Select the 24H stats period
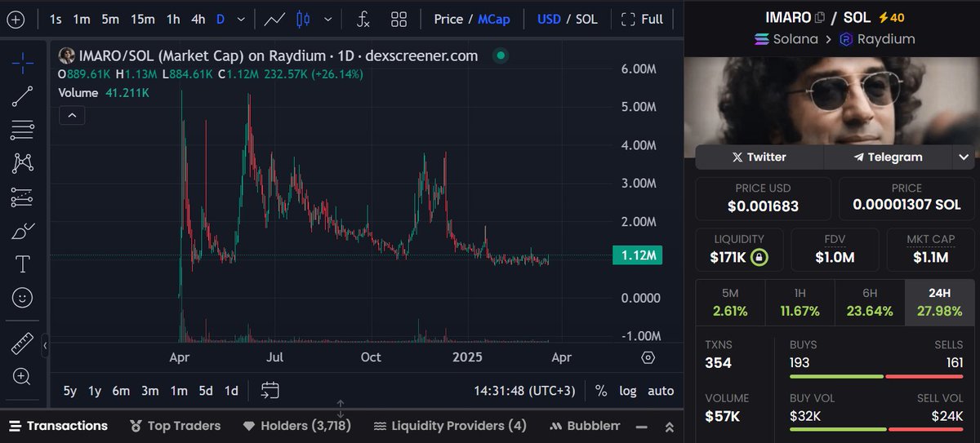Screen dimensions: 980x443 point(940,303)
